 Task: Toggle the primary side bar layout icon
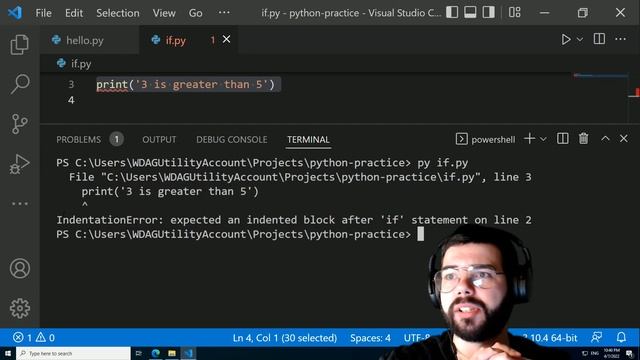coord(452,12)
